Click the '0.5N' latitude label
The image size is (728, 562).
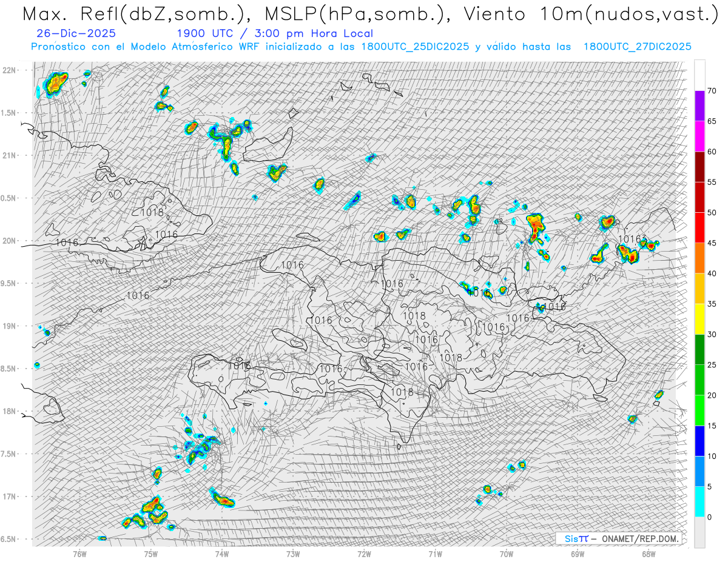(9, 198)
